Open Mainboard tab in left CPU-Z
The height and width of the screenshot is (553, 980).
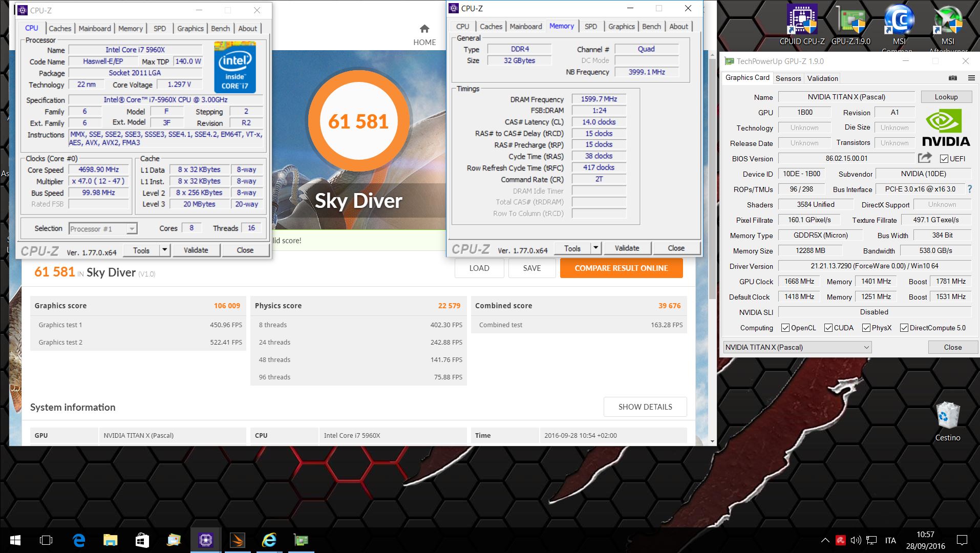click(x=95, y=29)
